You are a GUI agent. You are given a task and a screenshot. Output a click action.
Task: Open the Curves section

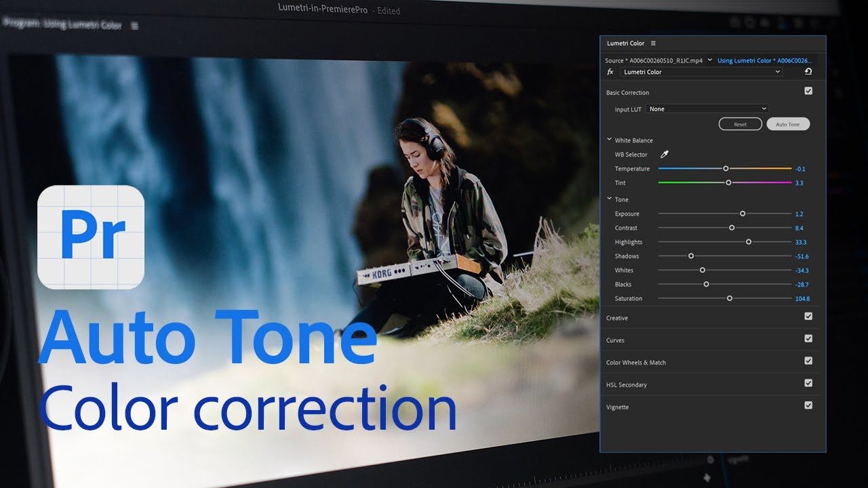(616, 340)
